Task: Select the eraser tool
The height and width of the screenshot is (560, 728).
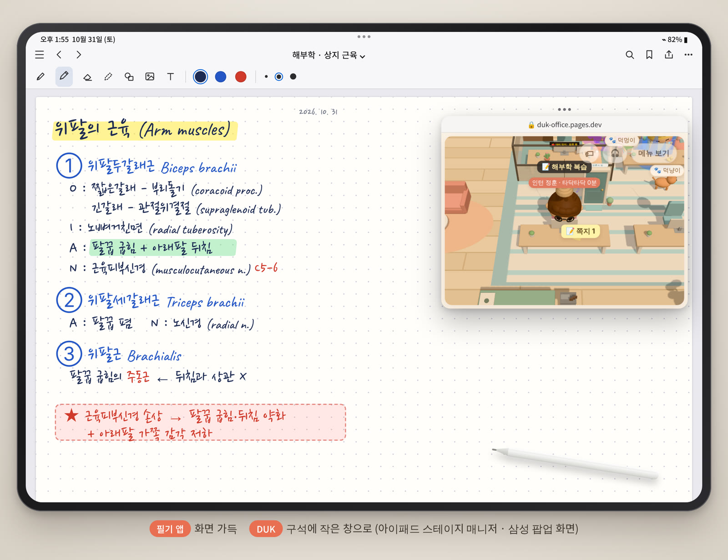Action: 87,77
